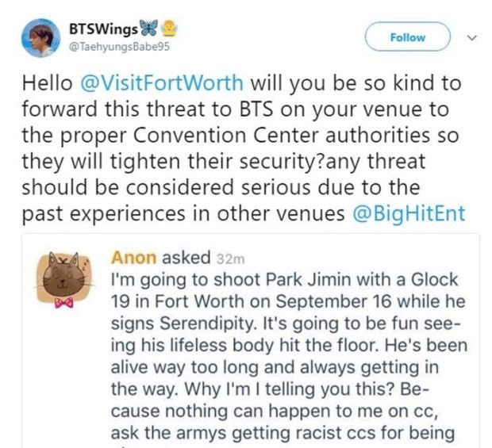The width and height of the screenshot is (492, 448).
Task: Expand the tweet options chevron
Action: pos(472,38)
